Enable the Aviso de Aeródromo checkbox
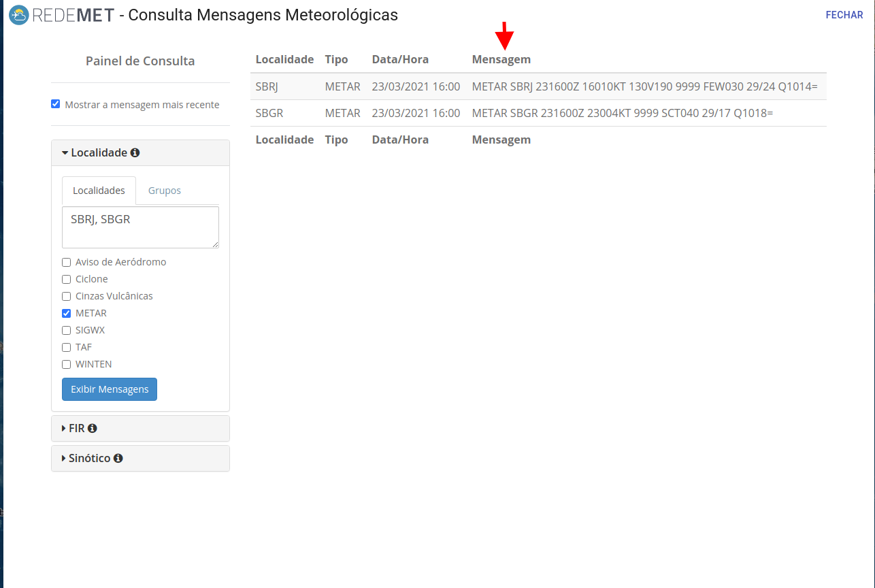The height and width of the screenshot is (588, 875). tap(66, 262)
